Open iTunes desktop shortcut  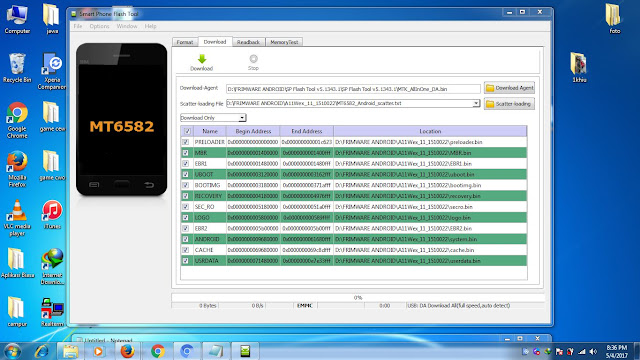52,214
